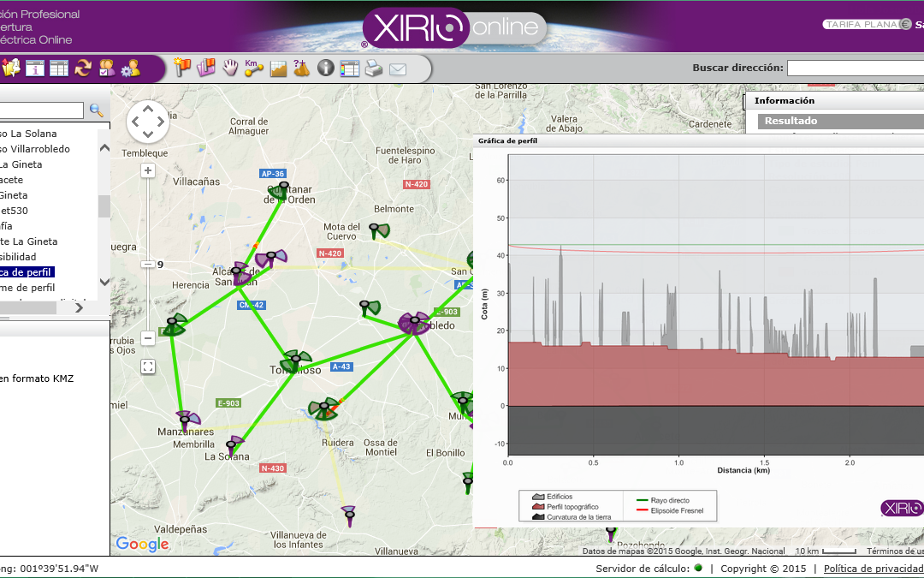924x578 pixels.
Task: Click the 'Edificios' legend entry
Action: coord(552,497)
